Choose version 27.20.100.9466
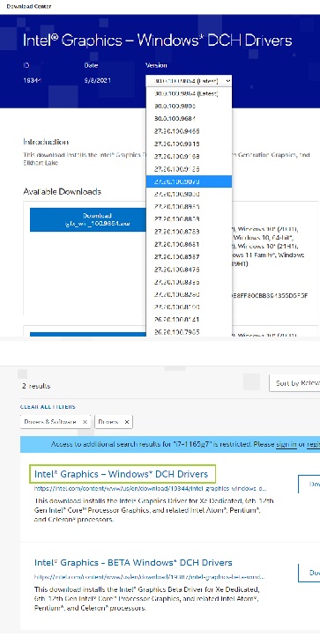Image resolution: width=320 pixels, height=644 pixels. 189,131
